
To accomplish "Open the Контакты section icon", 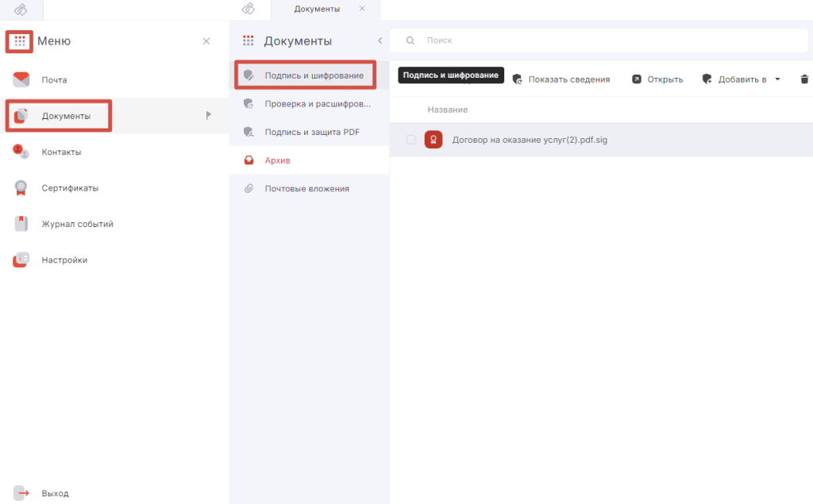I will point(21,152).
